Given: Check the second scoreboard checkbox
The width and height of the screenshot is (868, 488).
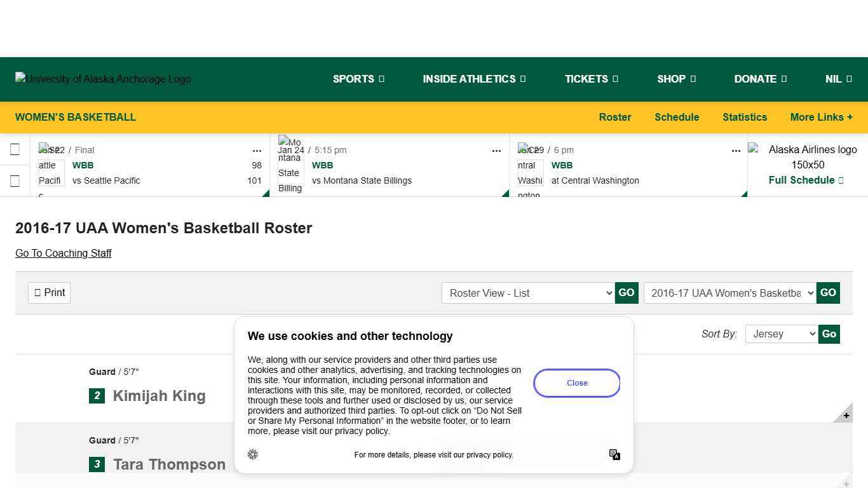Looking at the screenshot, I should (x=15, y=181).
